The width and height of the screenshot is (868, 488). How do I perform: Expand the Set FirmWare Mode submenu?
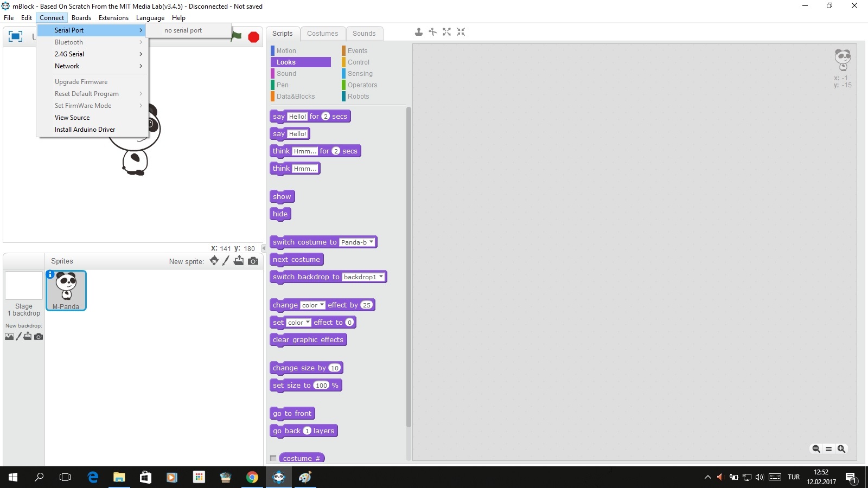[92, 106]
